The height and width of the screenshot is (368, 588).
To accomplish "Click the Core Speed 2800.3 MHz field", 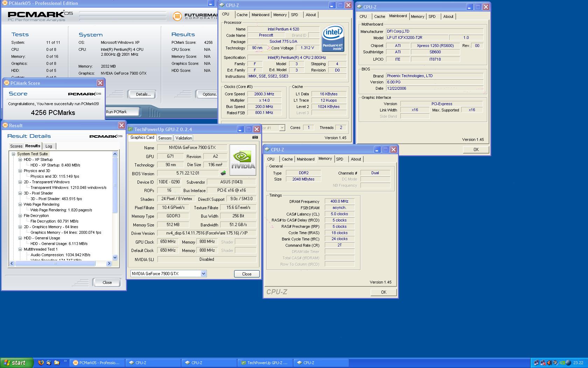I will tap(264, 94).
